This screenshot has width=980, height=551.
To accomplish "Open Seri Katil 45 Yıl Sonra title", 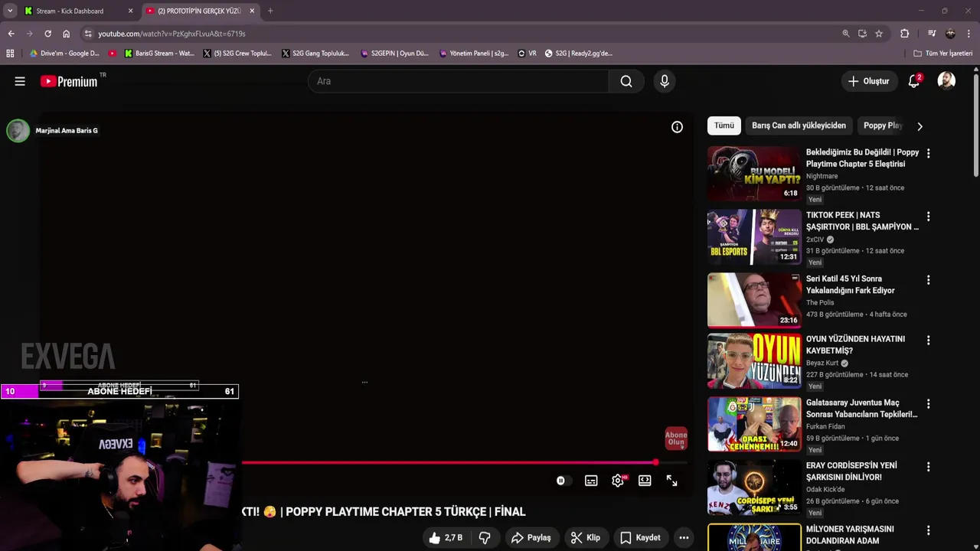I will tap(850, 285).
